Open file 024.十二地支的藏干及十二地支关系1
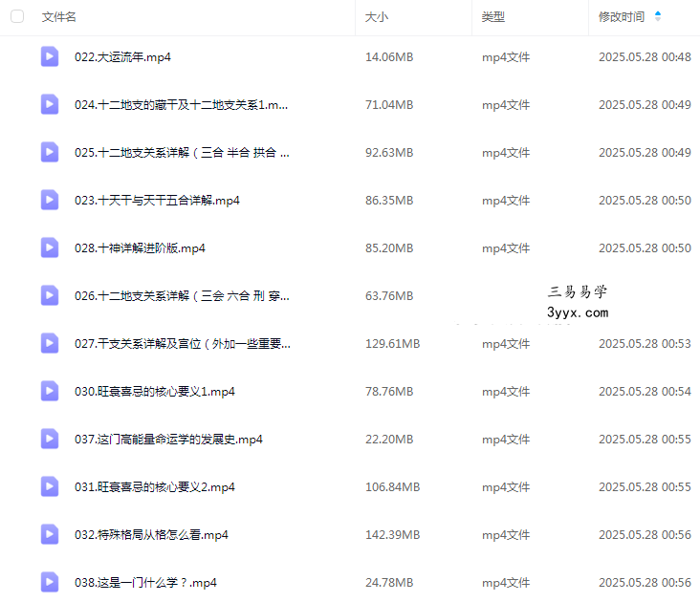This screenshot has width=700, height=602. (182, 105)
